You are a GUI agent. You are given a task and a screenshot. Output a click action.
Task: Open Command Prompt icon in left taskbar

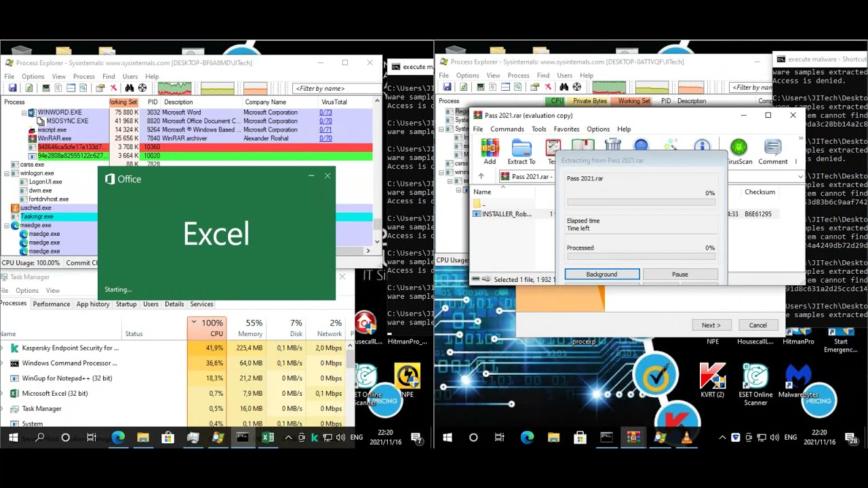tap(243, 438)
